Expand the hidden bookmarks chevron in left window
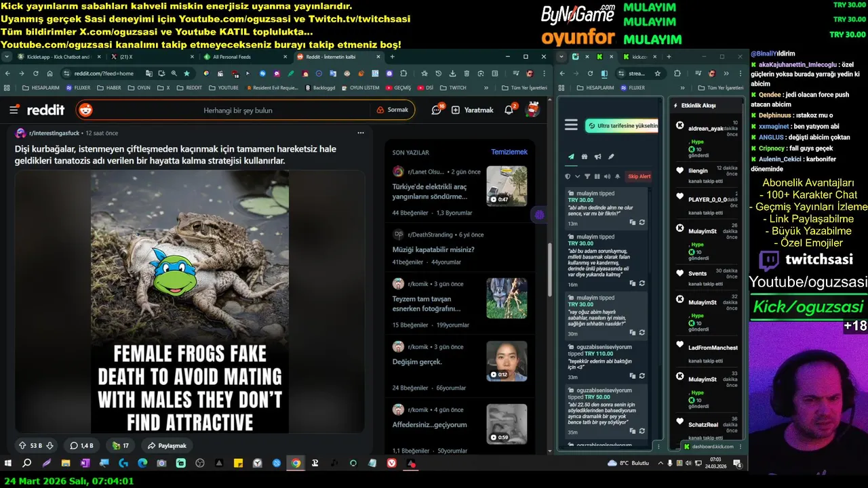Screen dimensions: 868x488 point(486,87)
